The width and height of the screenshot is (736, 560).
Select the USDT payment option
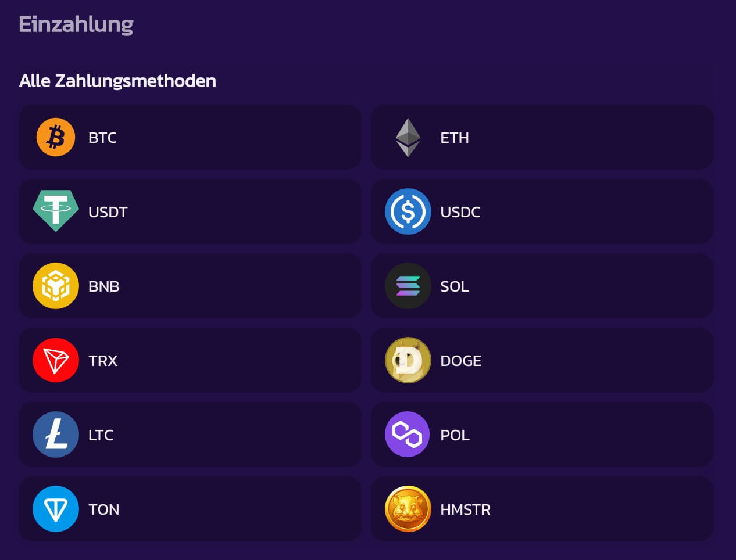pos(190,211)
